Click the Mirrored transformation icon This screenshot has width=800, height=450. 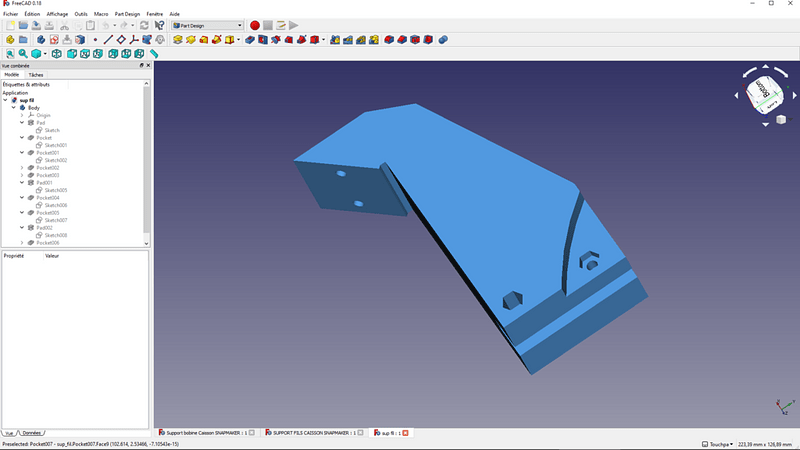335,40
